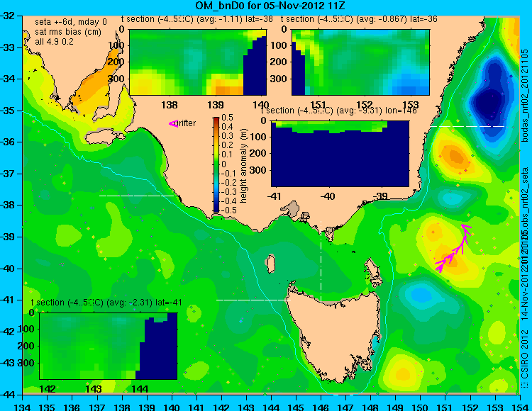
Task: Click the 150 longitude tick on main x-axis
Action: [421, 407]
